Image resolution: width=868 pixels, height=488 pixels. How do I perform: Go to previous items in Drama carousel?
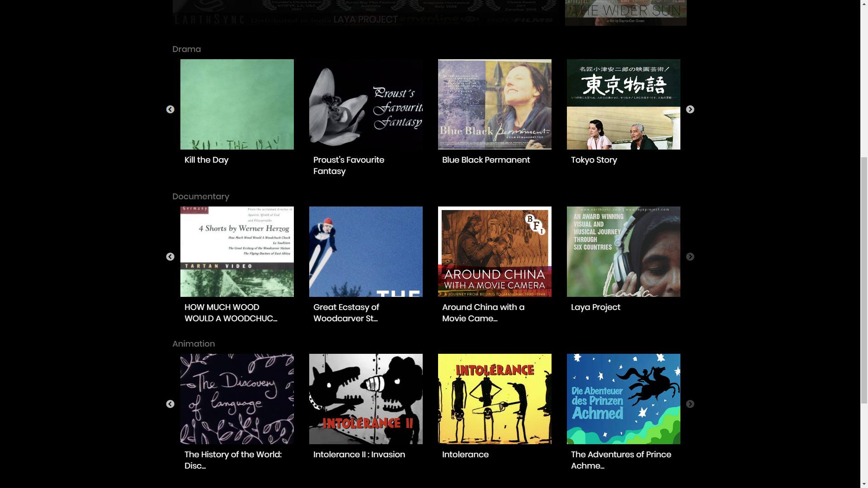(170, 109)
